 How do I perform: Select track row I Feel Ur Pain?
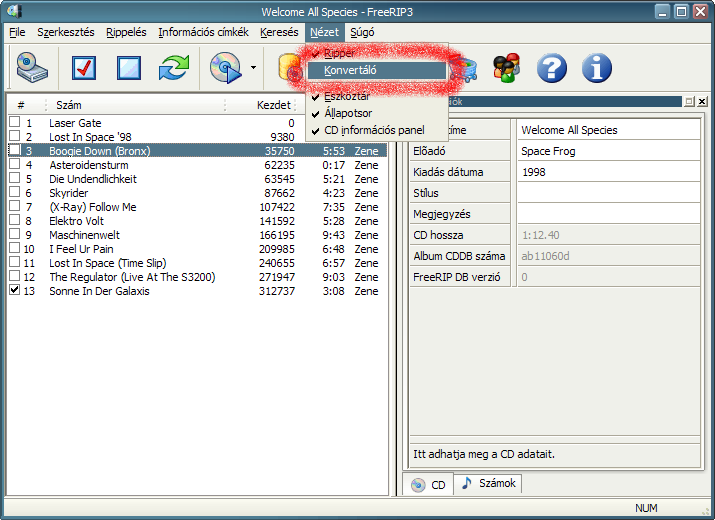[x=197, y=249]
